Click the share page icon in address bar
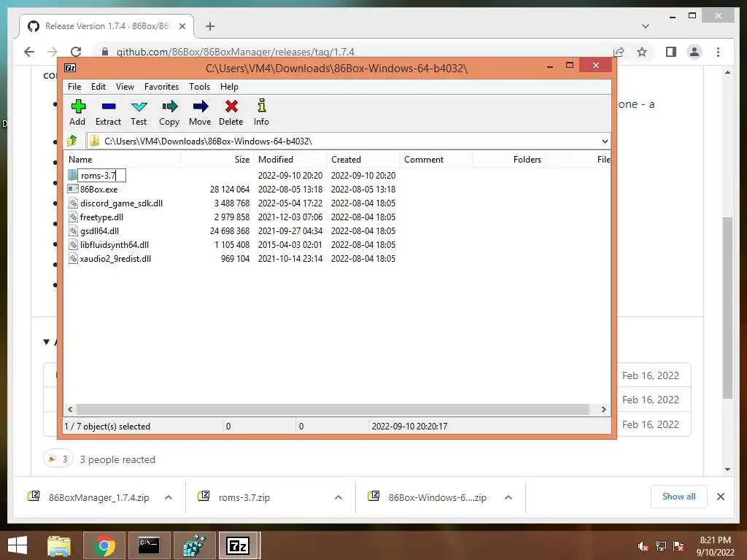 (x=619, y=52)
